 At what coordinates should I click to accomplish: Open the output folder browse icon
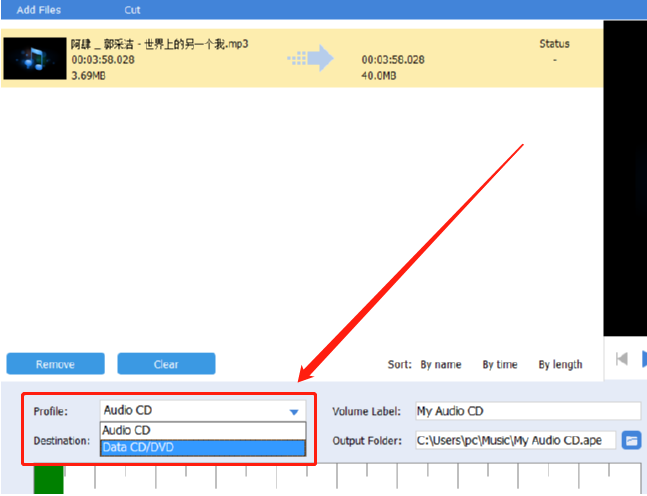click(631, 441)
